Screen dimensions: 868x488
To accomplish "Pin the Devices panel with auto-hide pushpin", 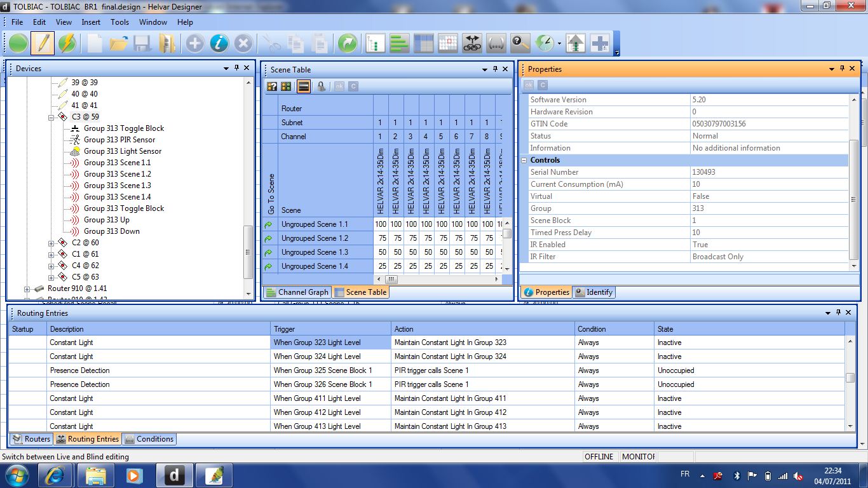I will (237, 68).
